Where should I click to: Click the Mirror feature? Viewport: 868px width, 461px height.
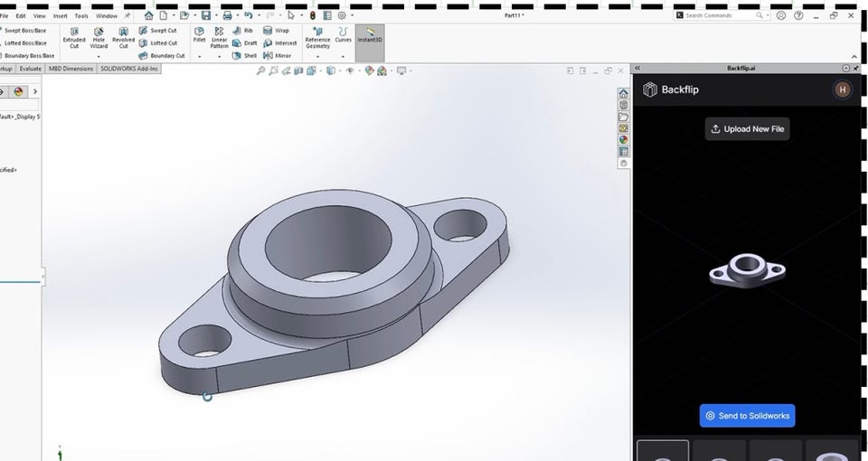[x=278, y=56]
